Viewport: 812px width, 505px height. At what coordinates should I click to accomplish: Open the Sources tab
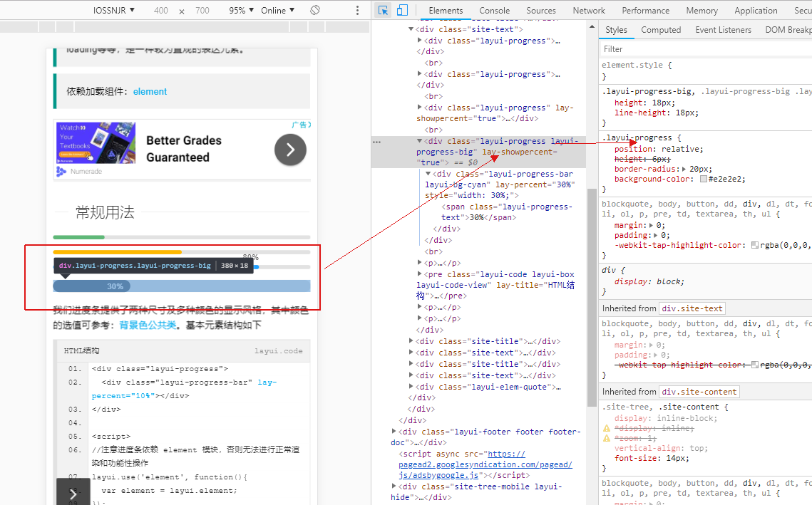[540, 11]
